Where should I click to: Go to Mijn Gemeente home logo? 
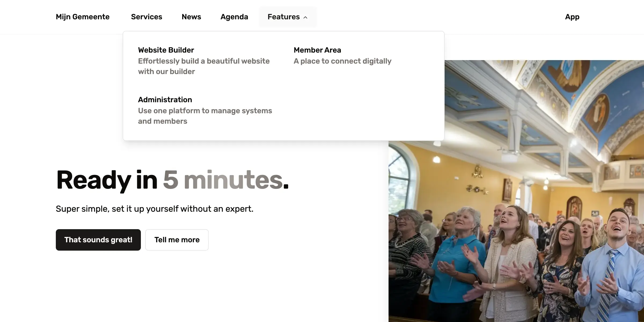tap(83, 17)
